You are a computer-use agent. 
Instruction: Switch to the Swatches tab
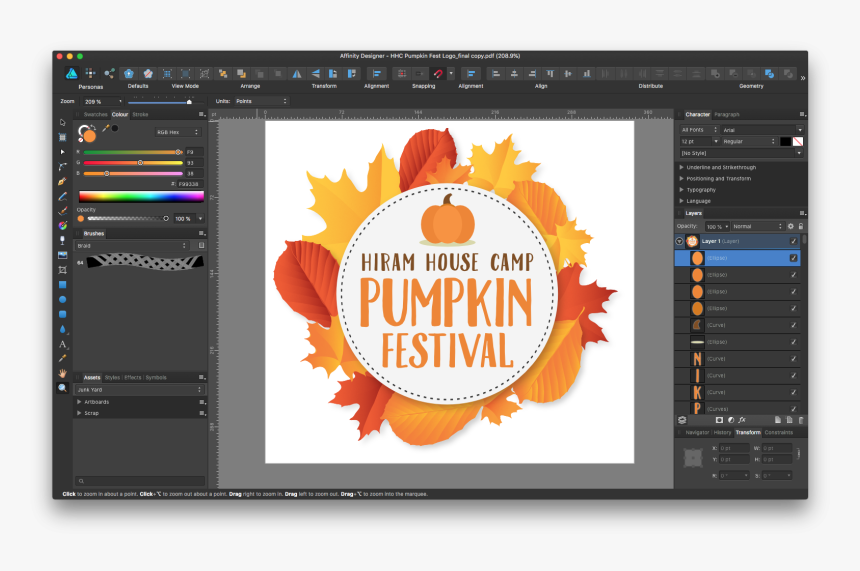95,115
